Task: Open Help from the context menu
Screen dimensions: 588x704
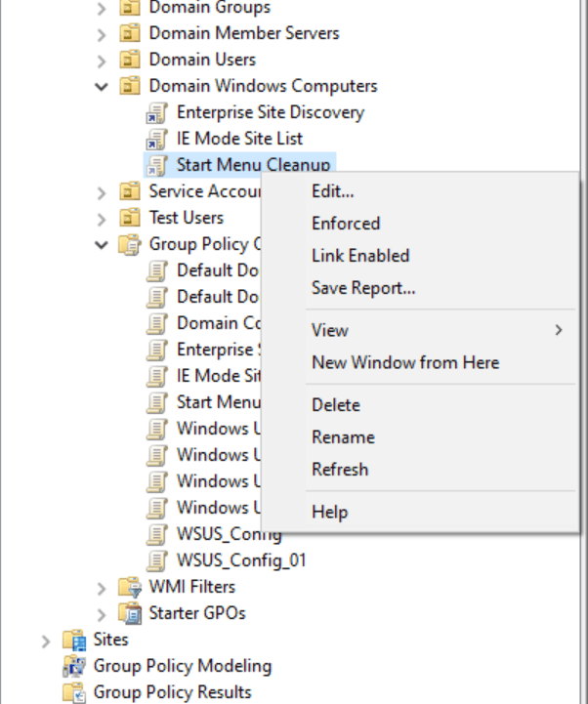Action: coord(420,512)
